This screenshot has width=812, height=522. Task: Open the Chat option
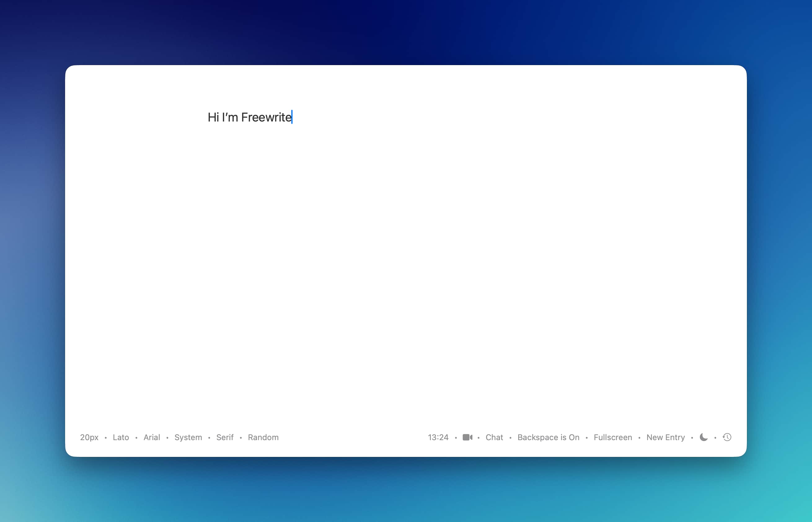pyautogui.click(x=494, y=437)
